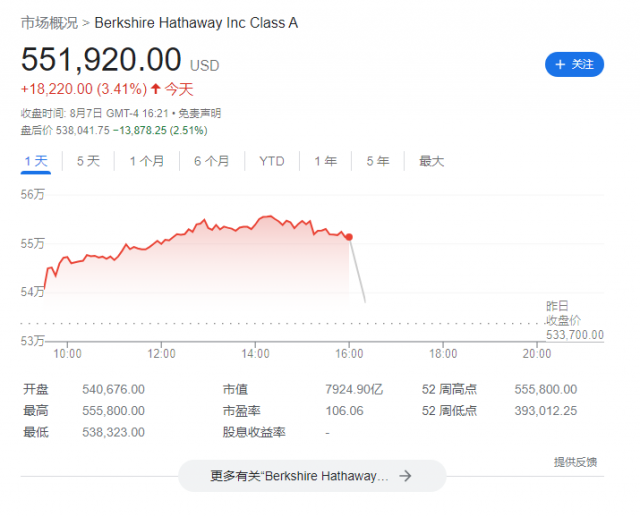This screenshot has height=517, width=640.
Task: Open the 5 年 chart tab
Action: pyautogui.click(x=378, y=161)
